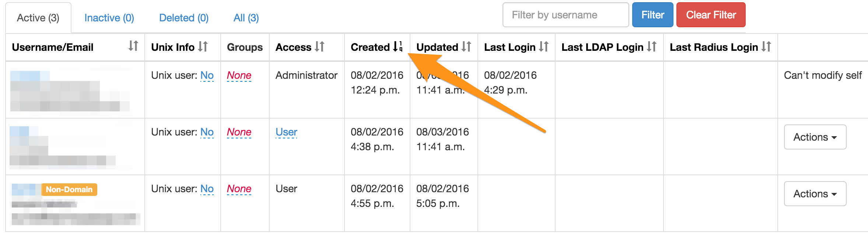Open Actions dropdown for second user
Image resolution: width=868 pixels, height=243 pixels.
click(x=815, y=137)
